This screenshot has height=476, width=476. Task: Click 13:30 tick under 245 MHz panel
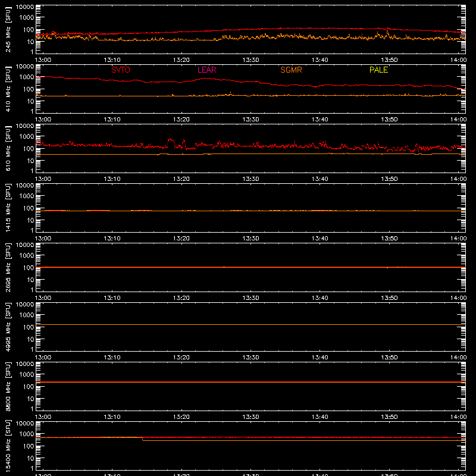[x=250, y=60]
